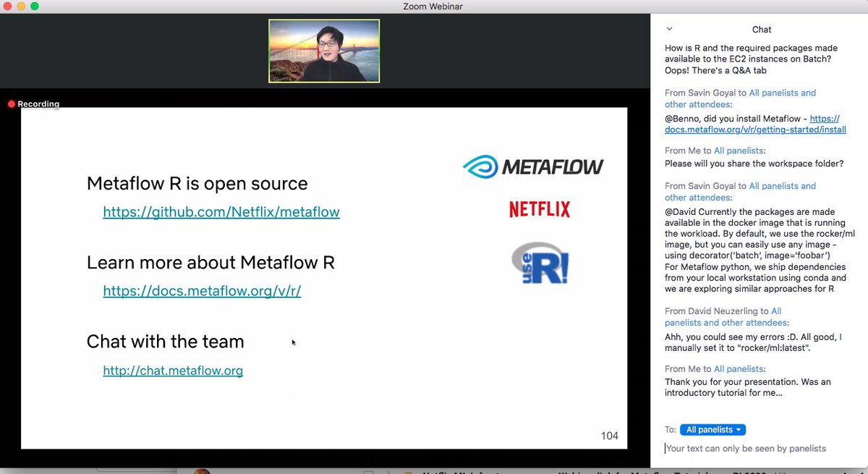Click the speaker video thumbnail
This screenshot has height=474, width=868.
click(x=324, y=51)
